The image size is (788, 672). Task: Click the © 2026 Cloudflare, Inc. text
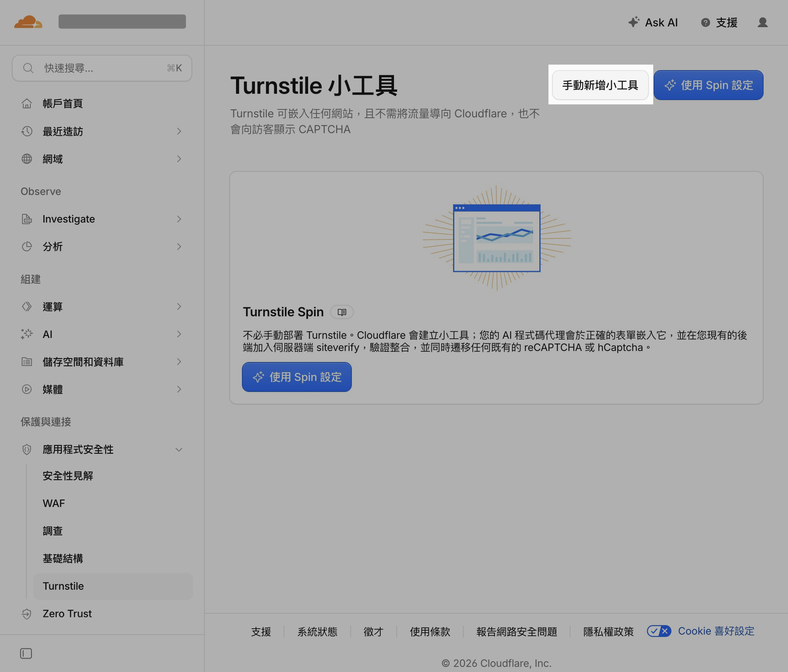click(496, 663)
